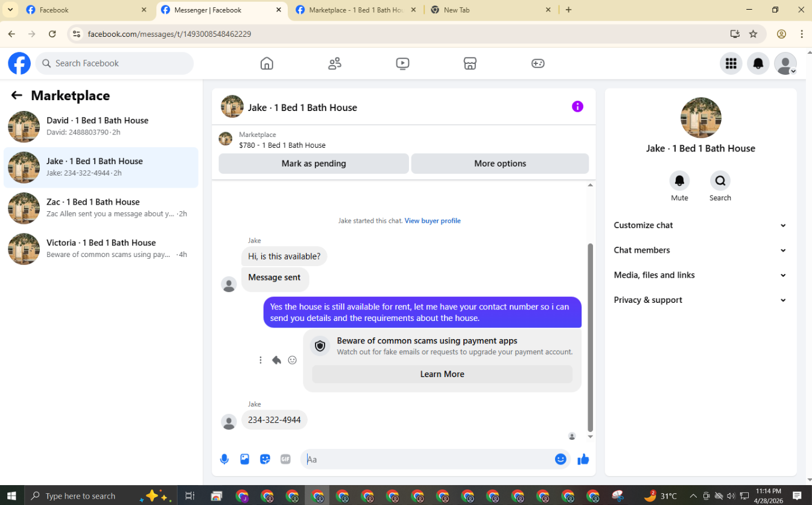
Task: Open Task View on the taskbar
Action: click(x=189, y=496)
